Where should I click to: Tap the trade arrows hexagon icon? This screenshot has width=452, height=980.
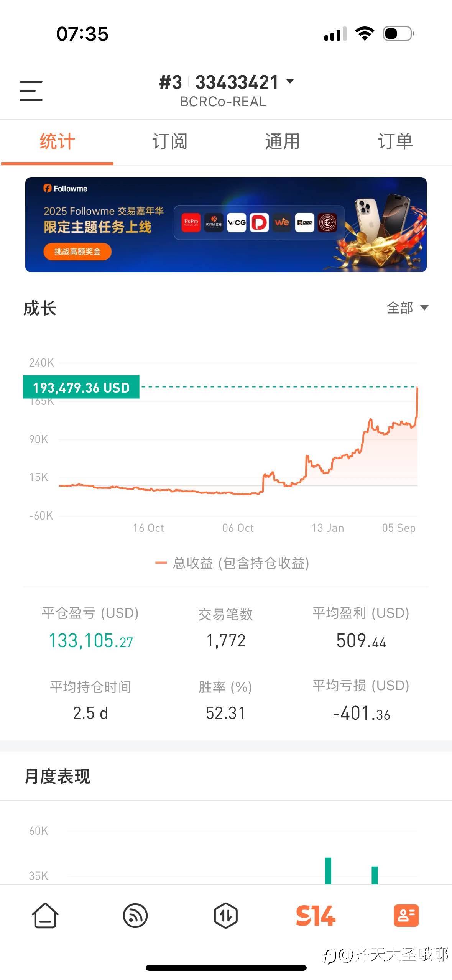(x=225, y=916)
